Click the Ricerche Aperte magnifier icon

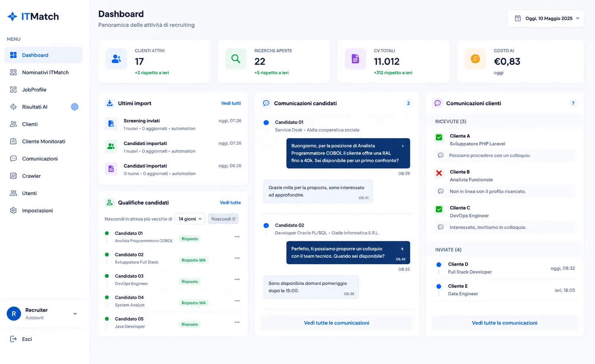pos(236,59)
